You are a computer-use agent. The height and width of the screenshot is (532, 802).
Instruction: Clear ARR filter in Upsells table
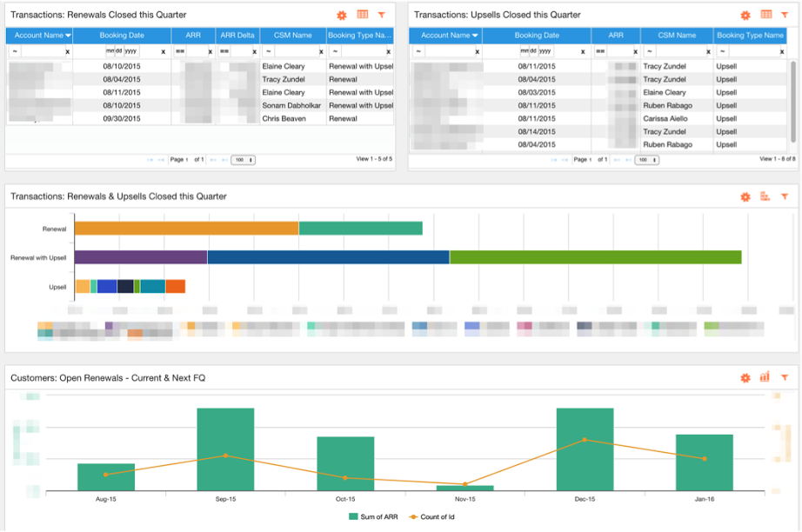point(635,52)
